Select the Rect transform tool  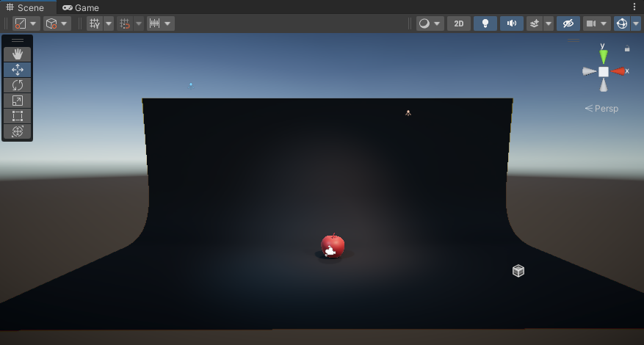[x=18, y=116]
